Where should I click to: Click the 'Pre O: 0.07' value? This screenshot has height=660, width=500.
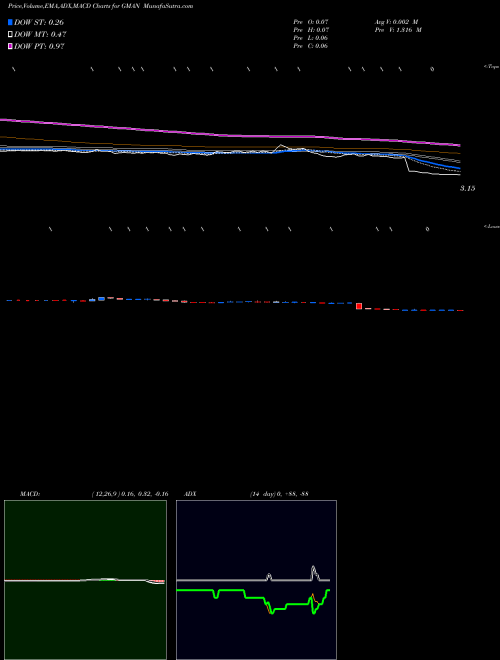pyautogui.click(x=311, y=21)
